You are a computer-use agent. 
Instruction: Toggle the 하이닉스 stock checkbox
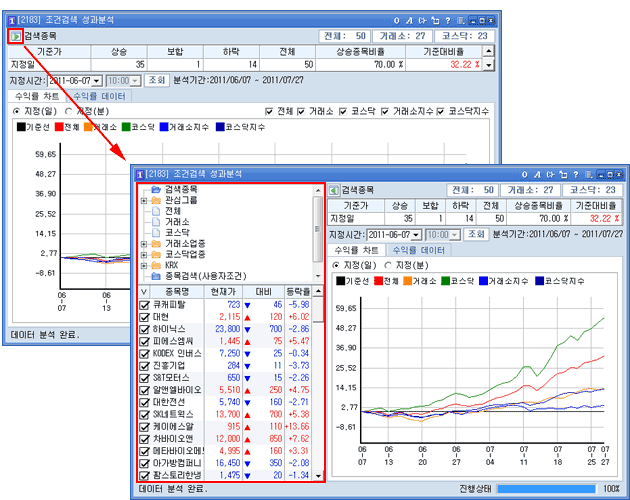(145, 328)
